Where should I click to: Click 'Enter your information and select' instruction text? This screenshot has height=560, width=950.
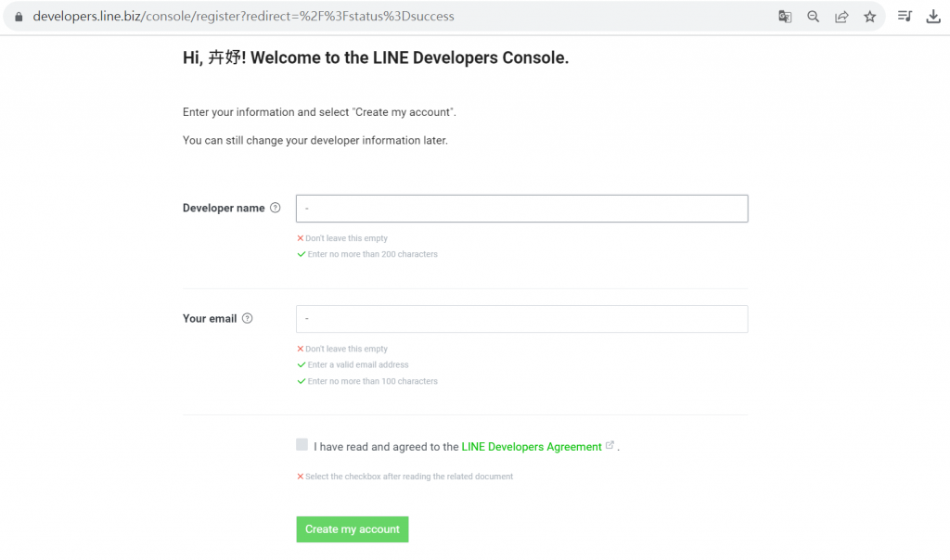[x=319, y=112]
